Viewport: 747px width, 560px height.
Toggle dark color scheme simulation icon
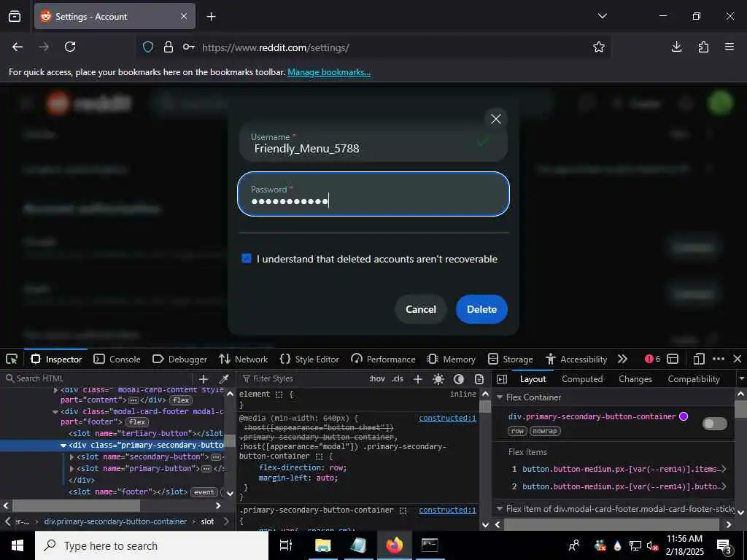(x=459, y=378)
